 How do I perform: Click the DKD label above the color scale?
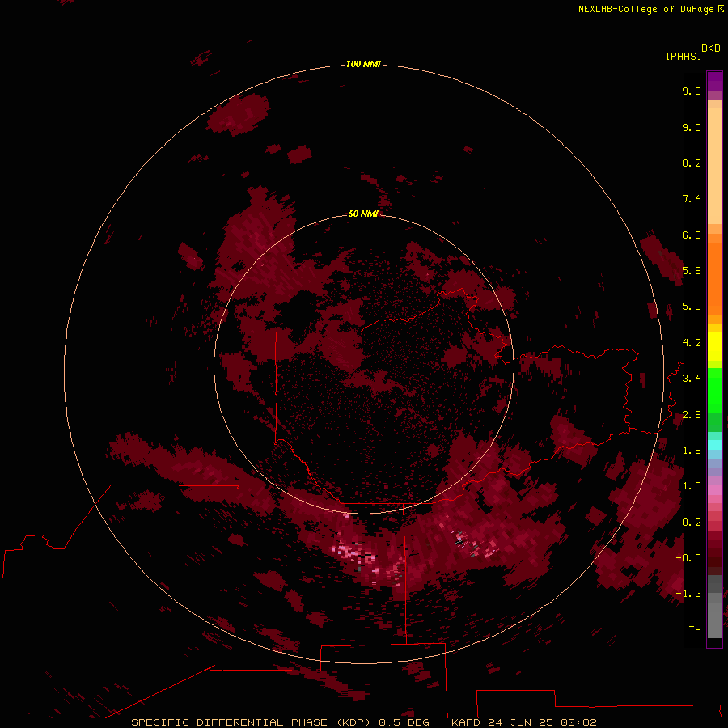tap(711, 49)
